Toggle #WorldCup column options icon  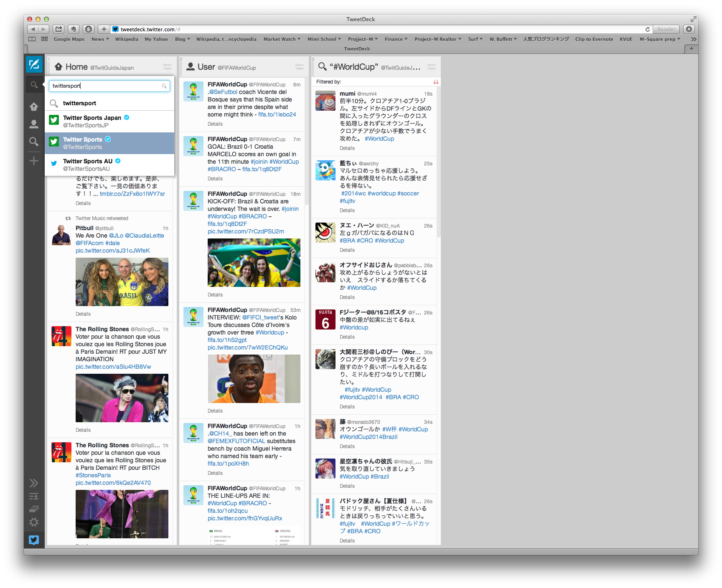[x=432, y=67]
